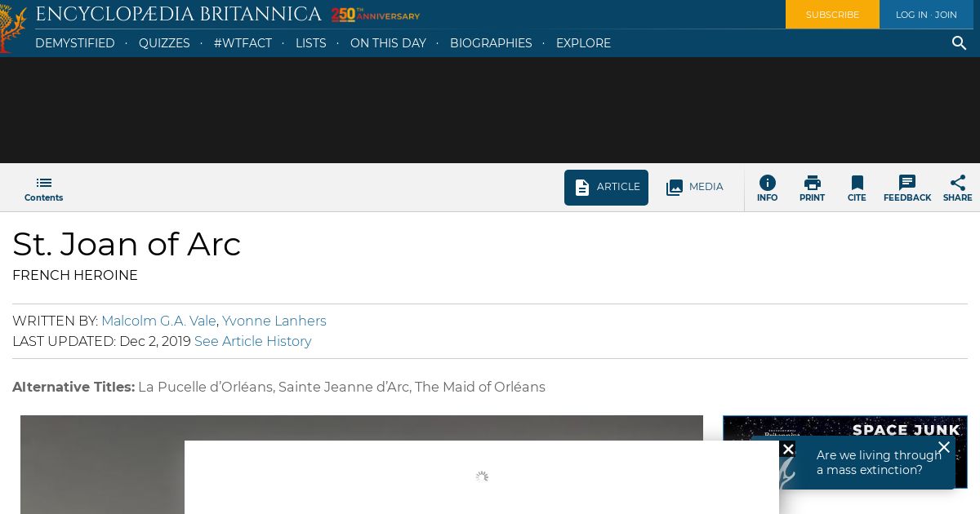The image size is (980, 514).
Task: Click 'Dec 2, 2019' last updated date
Action: tap(155, 341)
